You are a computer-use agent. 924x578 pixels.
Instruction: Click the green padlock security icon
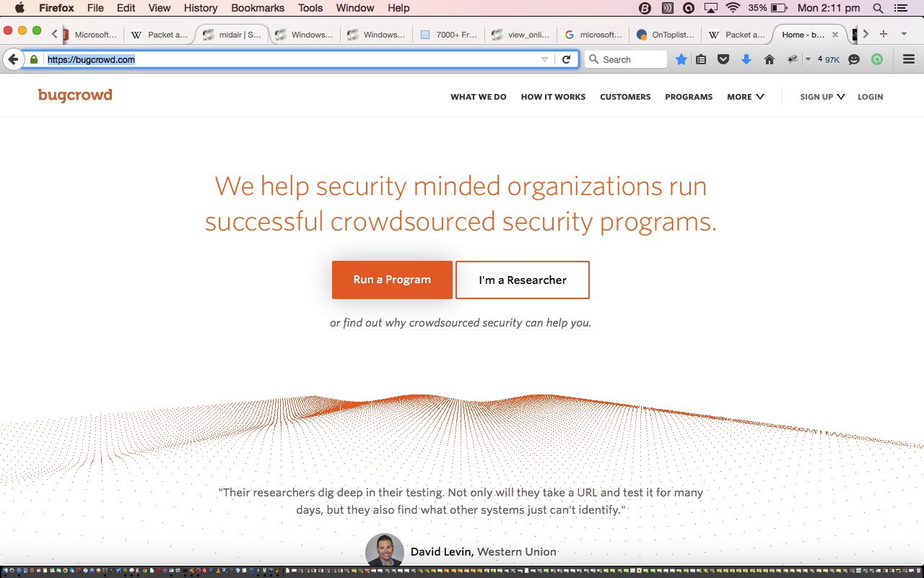(x=33, y=59)
